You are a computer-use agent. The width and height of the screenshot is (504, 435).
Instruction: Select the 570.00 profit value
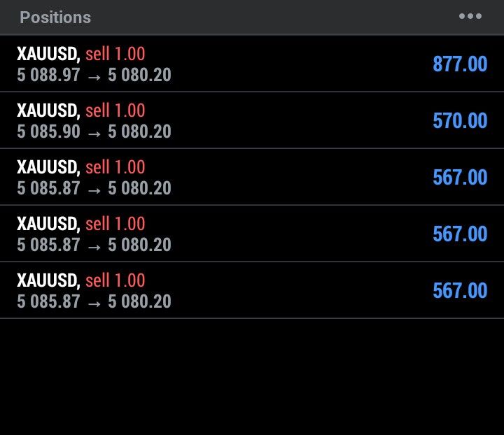459,121
